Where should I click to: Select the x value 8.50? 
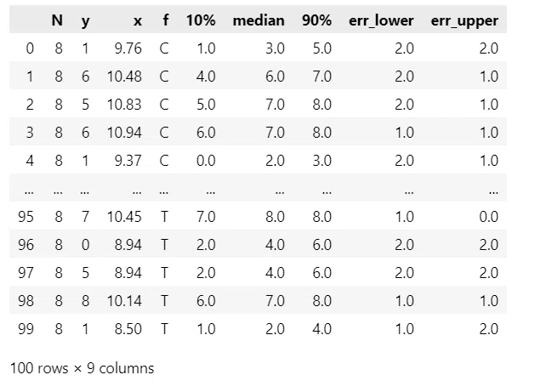click(128, 329)
